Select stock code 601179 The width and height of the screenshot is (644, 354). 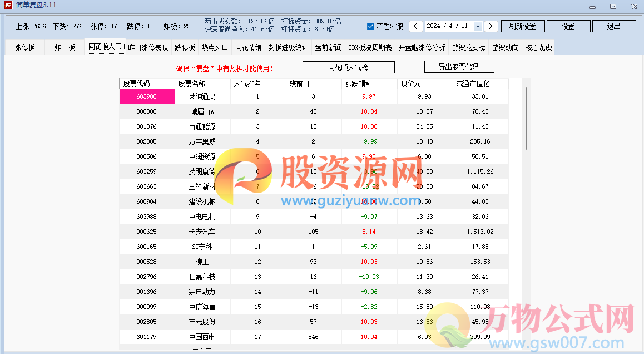coord(147,337)
